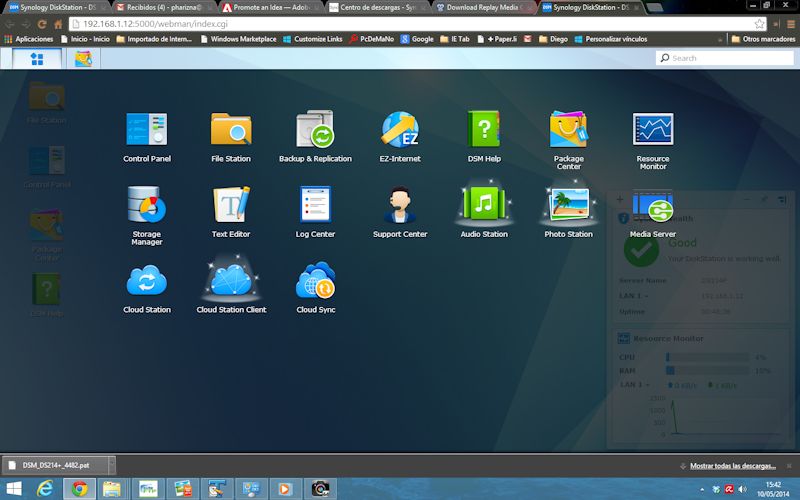Viewport: 800px width, 500px height.
Task: Switch to the Recibidos (4) Gmail tab
Action: (x=161, y=7)
